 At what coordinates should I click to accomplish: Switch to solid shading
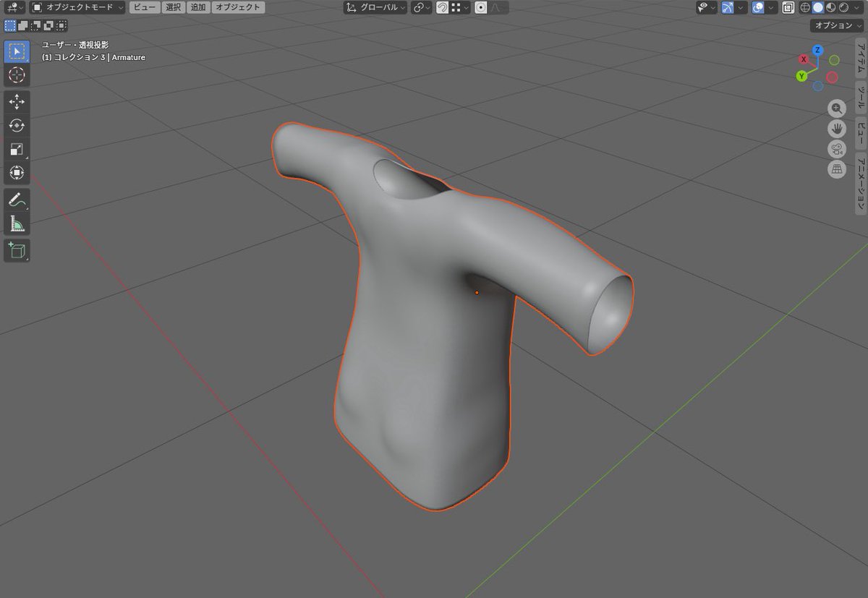coord(818,7)
